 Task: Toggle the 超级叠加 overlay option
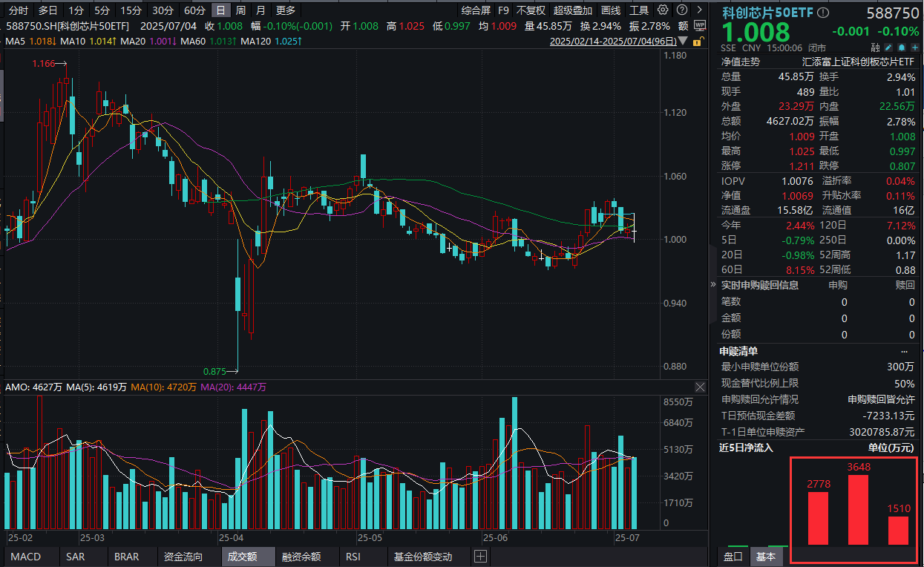(572, 10)
